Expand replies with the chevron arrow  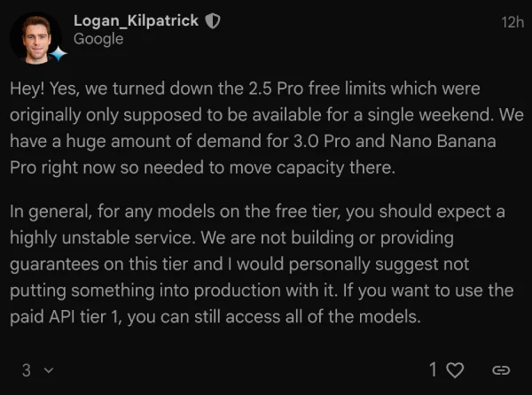(48, 370)
